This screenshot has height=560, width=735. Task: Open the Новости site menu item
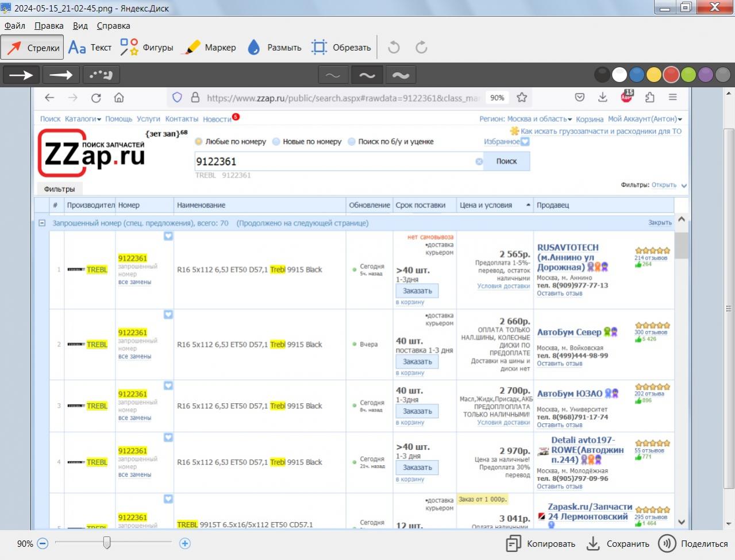pos(217,119)
